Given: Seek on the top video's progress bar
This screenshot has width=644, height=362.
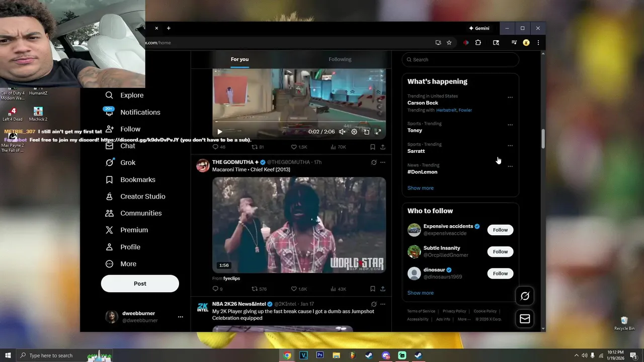Looking at the screenshot, I should tap(300, 122).
